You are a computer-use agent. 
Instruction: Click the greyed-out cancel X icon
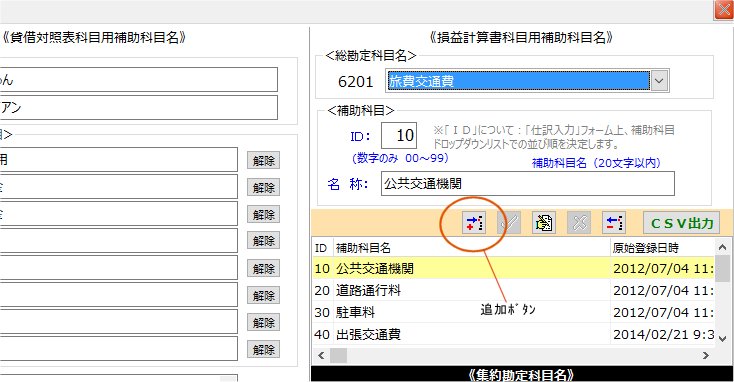point(579,223)
